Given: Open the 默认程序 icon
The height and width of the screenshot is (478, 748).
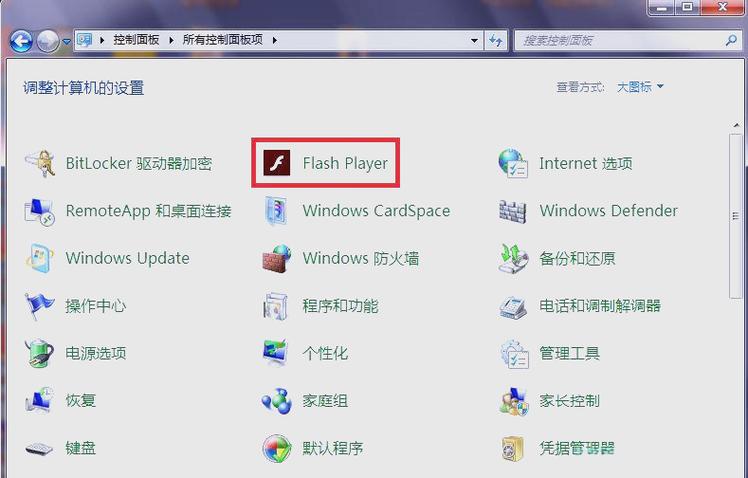Looking at the screenshot, I should 277,448.
